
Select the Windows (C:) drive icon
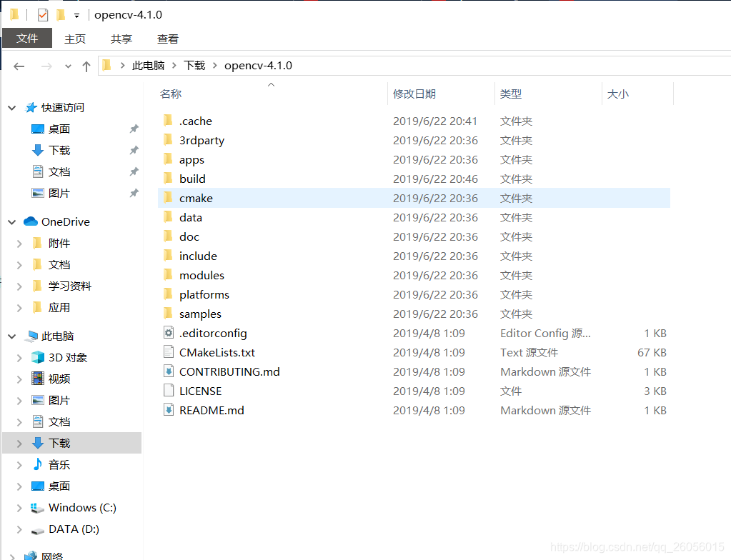[x=37, y=508]
